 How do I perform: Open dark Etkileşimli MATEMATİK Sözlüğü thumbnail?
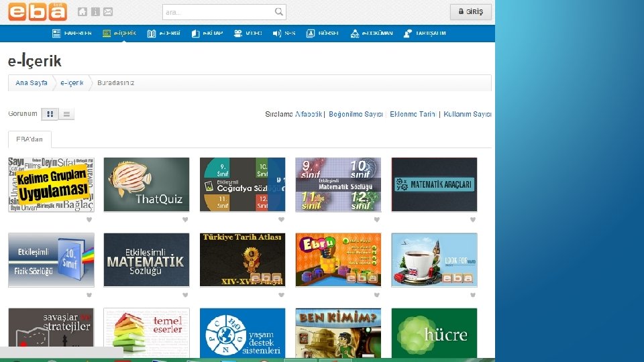(x=147, y=260)
